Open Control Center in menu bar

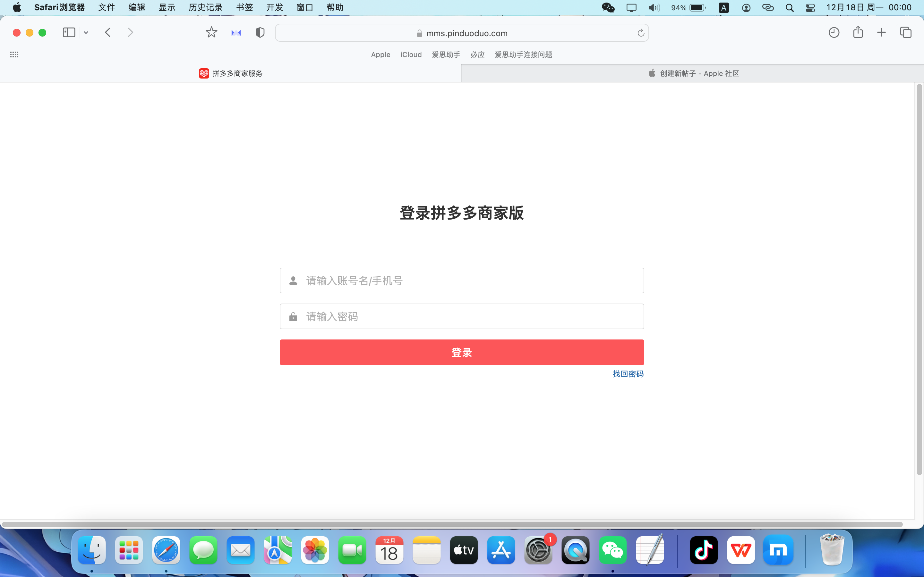click(810, 8)
